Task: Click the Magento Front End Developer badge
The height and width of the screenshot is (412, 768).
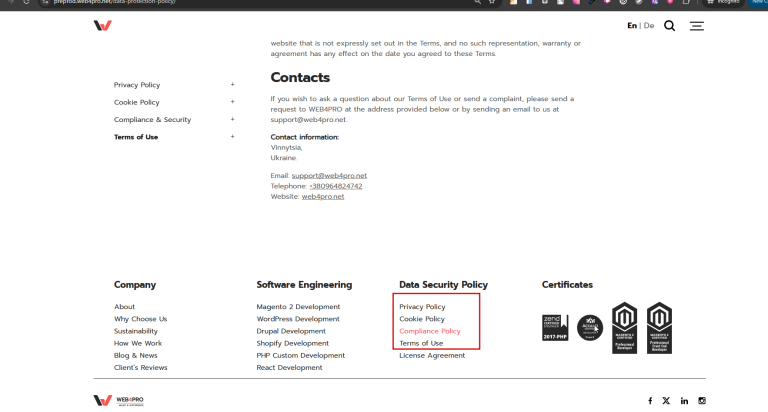Action: pos(659,328)
